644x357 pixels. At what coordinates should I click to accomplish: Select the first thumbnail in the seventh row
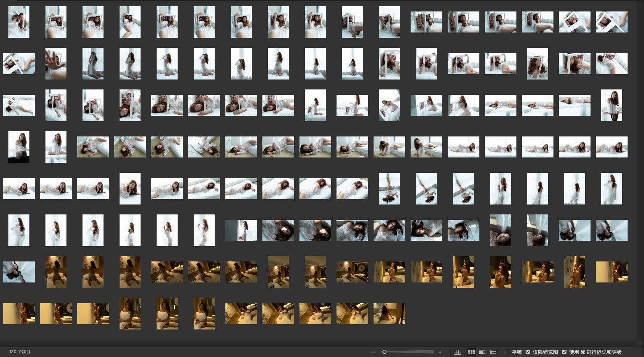point(19,272)
